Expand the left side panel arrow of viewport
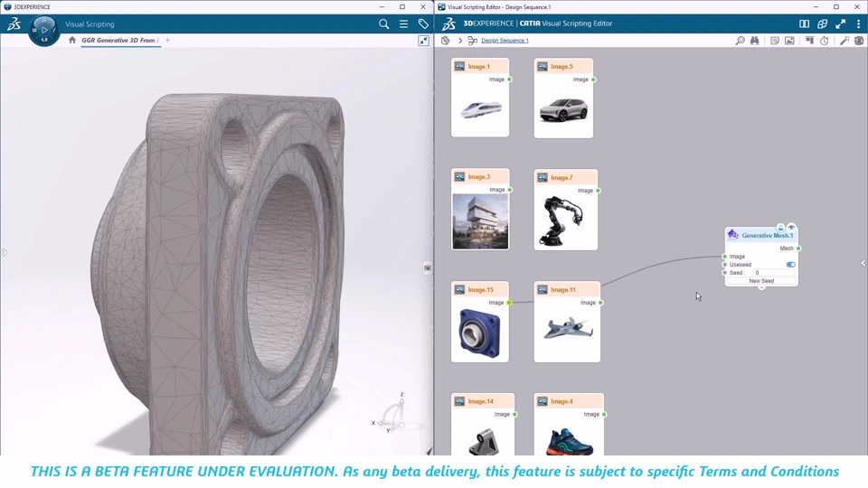This screenshot has height=488, width=868. [5, 253]
